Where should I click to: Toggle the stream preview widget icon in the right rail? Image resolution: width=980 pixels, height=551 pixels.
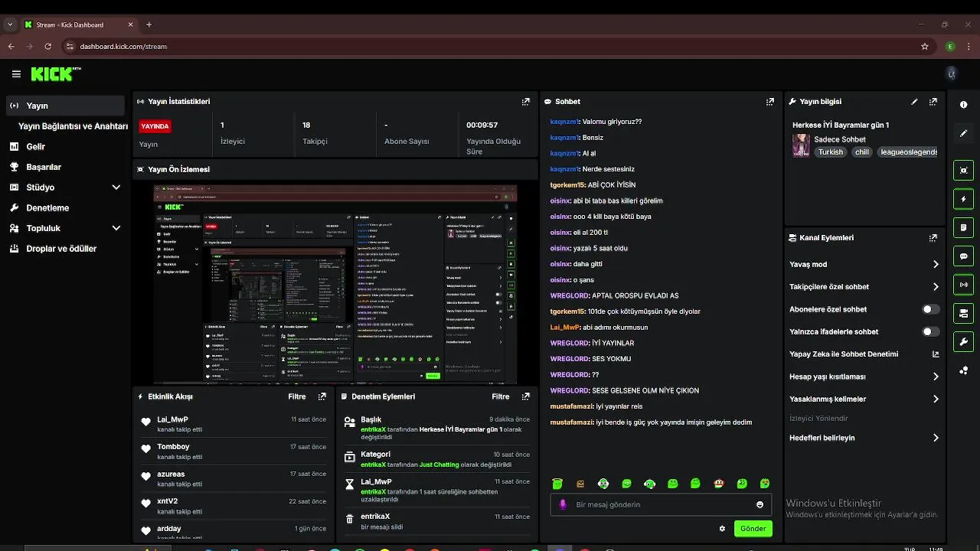coord(963,170)
